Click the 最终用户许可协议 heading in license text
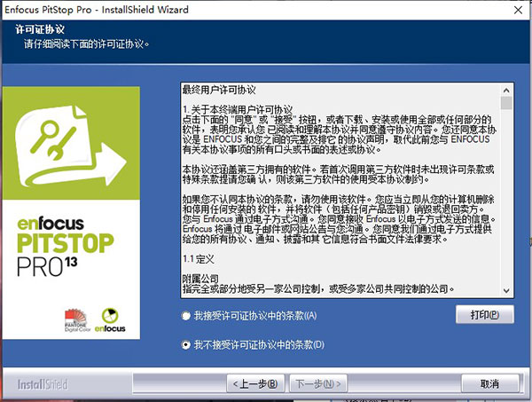Viewport: 532px width, 402px height. coord(219,90)
